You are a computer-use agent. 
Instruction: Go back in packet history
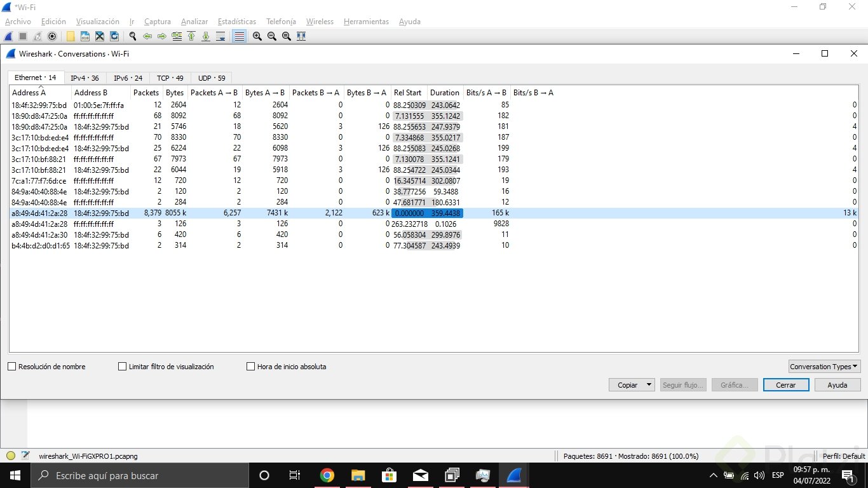click(x=147, y=36)
